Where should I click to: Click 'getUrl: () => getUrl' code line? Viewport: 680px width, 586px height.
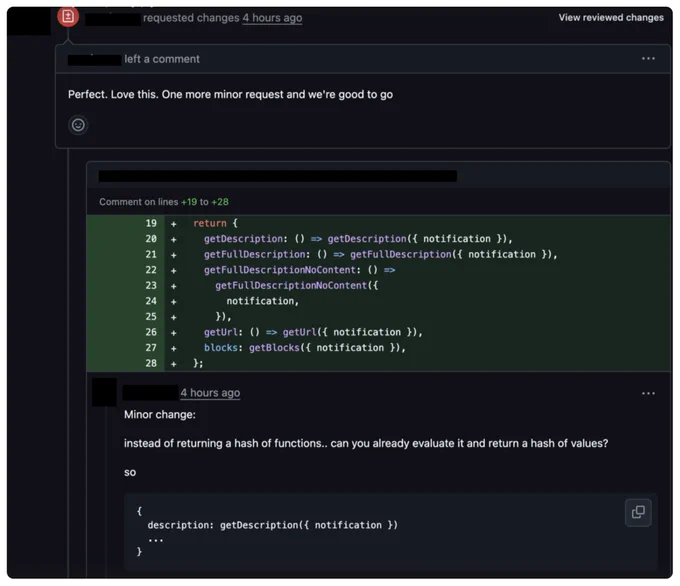(313, 333)
